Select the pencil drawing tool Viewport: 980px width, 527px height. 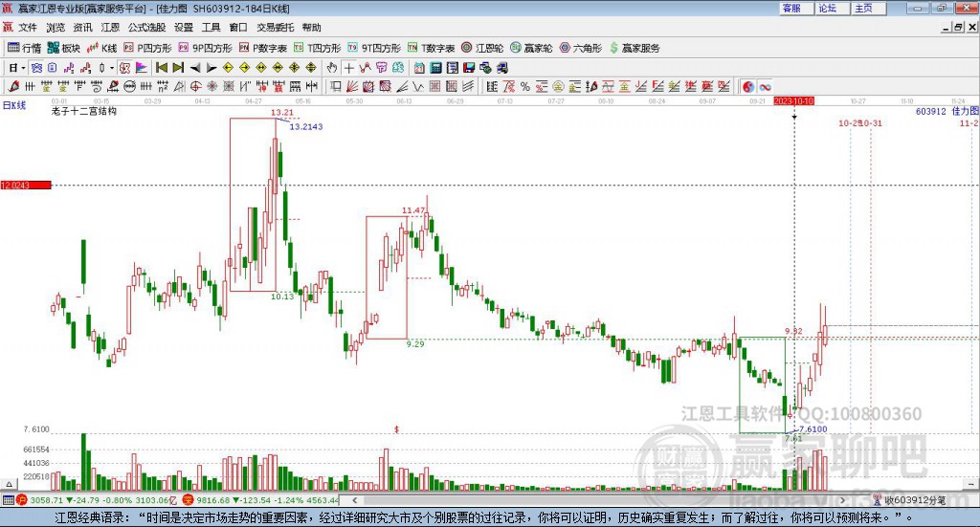13,87
